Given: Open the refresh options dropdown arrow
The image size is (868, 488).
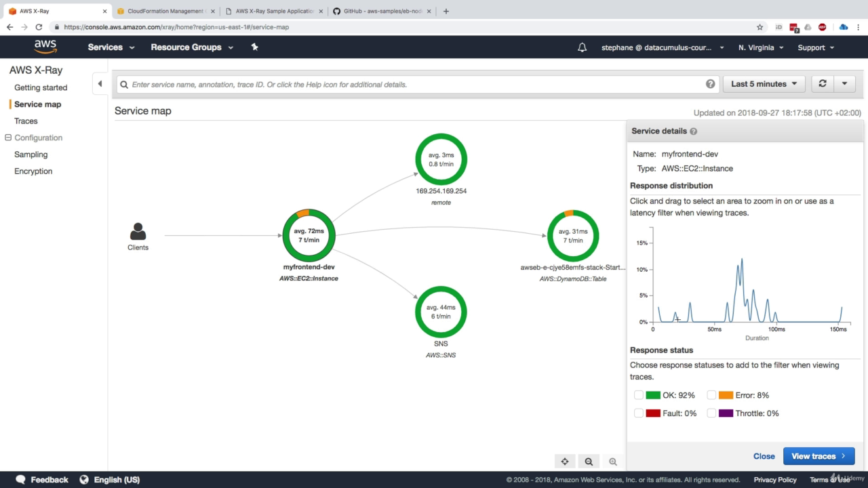Looking at the screenshot, I should (844, 83).
